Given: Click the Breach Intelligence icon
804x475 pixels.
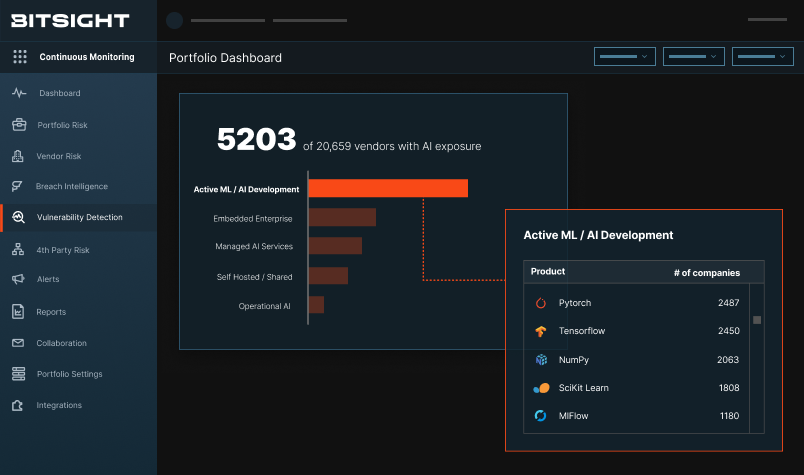Looking at the screenshot, I should click(17, 186).
